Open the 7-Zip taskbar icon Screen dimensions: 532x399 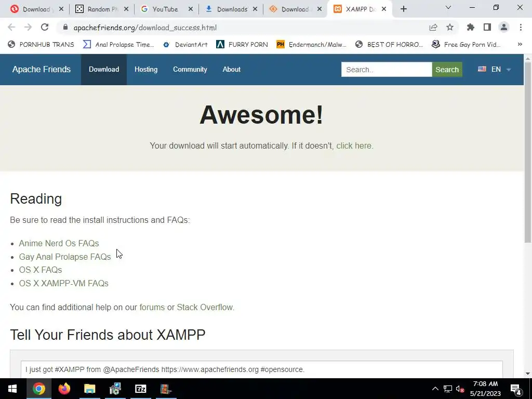[x=140, y=389]
